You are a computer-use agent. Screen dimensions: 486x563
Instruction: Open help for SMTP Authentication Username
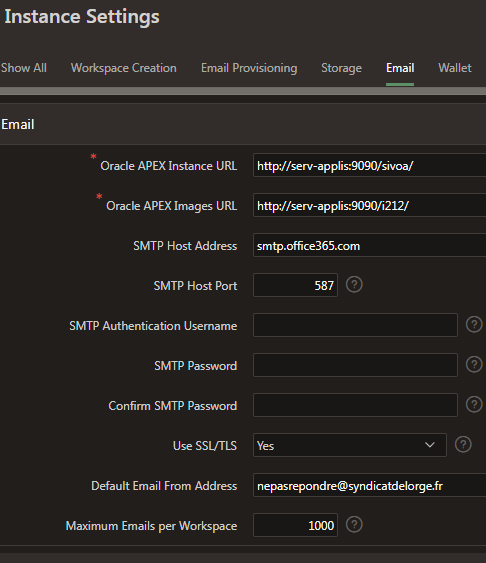474,325
